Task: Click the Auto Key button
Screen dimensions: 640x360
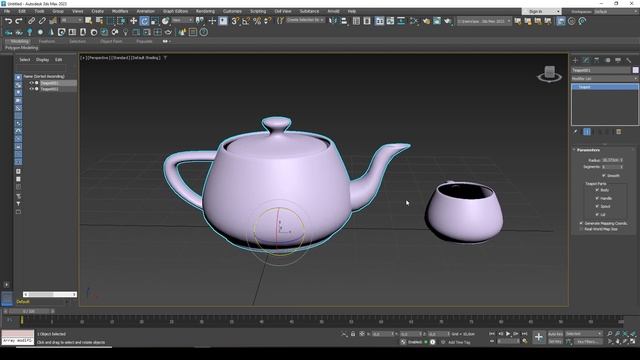Action: [555, 334]
